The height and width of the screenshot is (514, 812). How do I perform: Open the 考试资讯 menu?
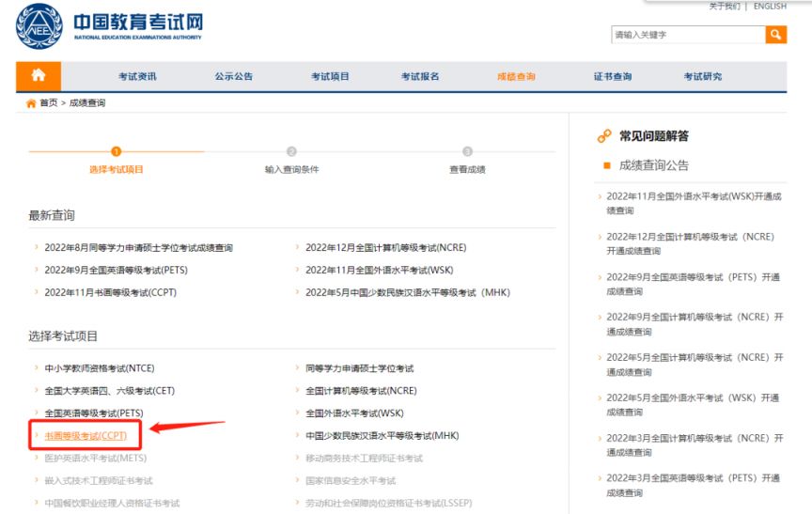(x=137, y=77)
